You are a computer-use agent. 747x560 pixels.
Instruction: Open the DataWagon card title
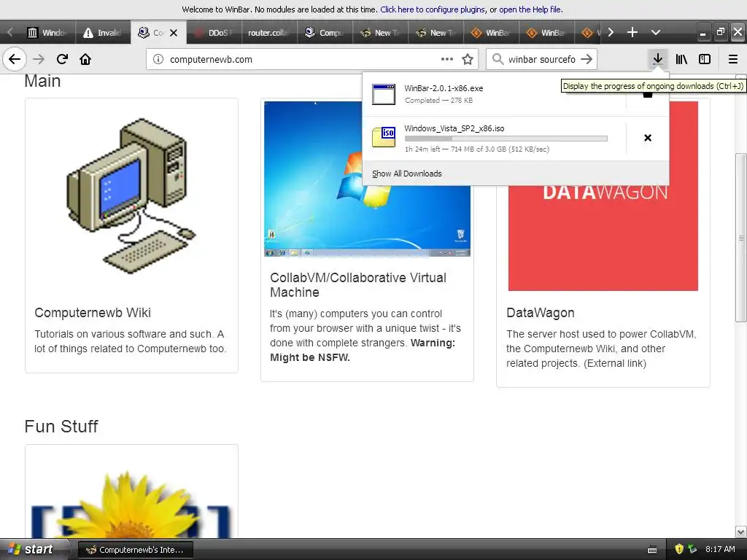pos(541,313)
